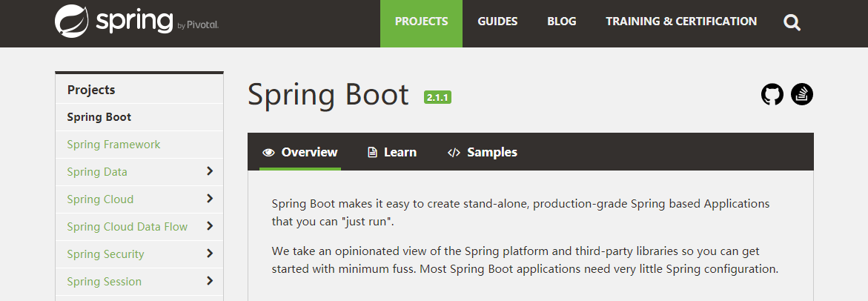Open Spring Framework in the sidebar
This screenshot has height=301, width=868.
click(x=113, y=145)
